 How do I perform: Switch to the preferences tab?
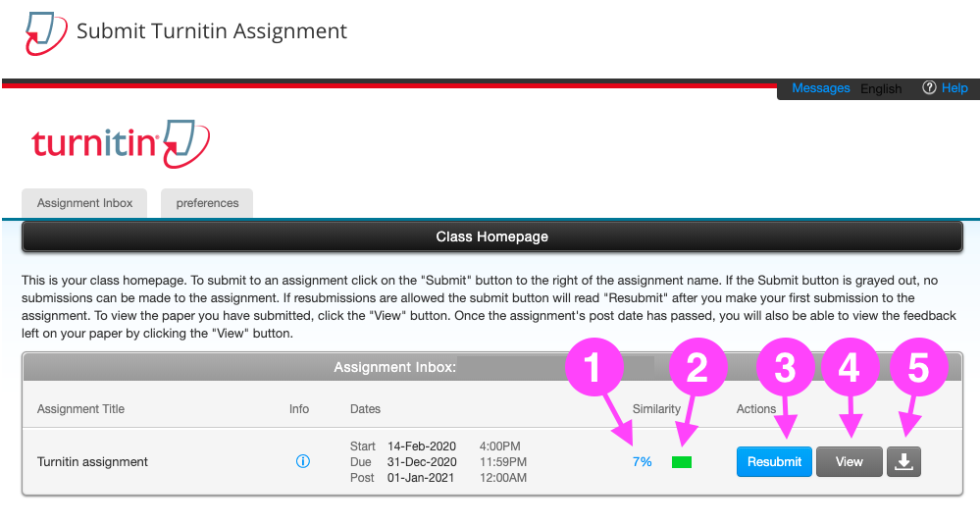(x=207, y=203)
